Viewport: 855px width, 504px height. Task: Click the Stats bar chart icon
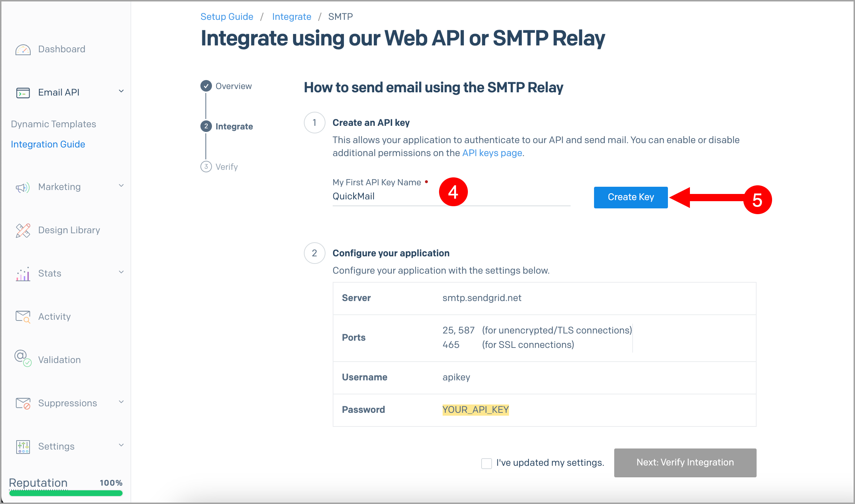23,274
